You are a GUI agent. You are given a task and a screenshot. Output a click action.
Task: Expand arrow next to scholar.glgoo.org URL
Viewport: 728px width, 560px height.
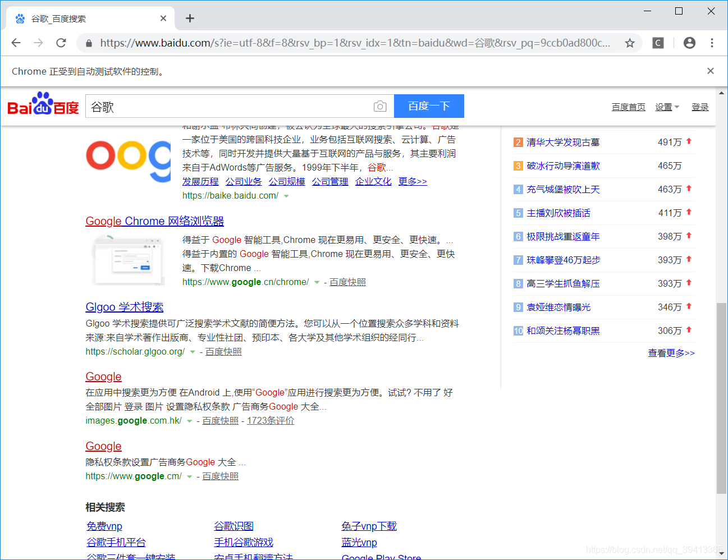point(193,352)
